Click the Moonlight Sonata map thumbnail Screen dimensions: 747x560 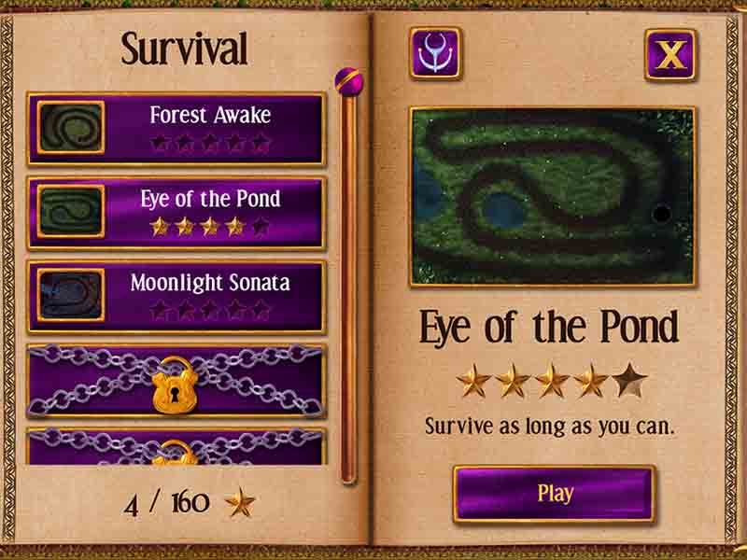71,295
